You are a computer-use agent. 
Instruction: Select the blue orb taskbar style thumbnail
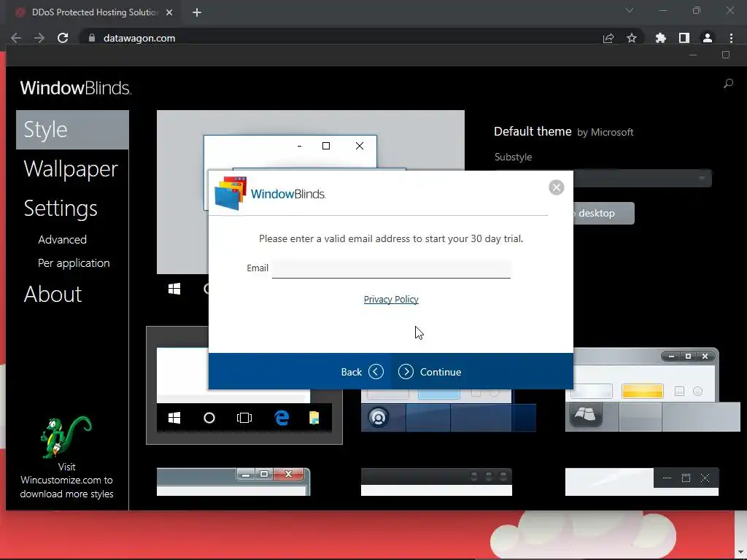tap(449, 411)
